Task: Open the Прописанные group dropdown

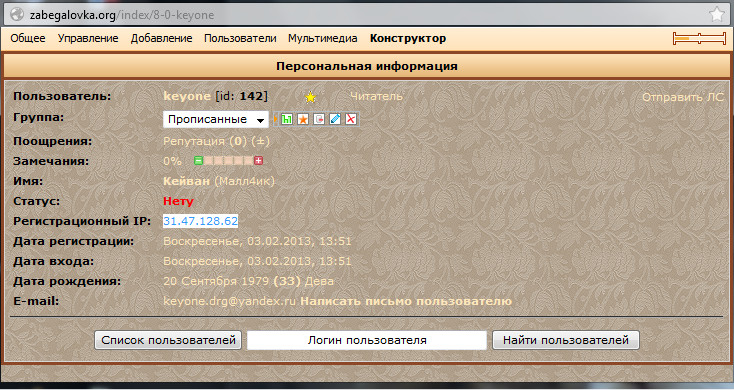Action: (x=216, y=119)
